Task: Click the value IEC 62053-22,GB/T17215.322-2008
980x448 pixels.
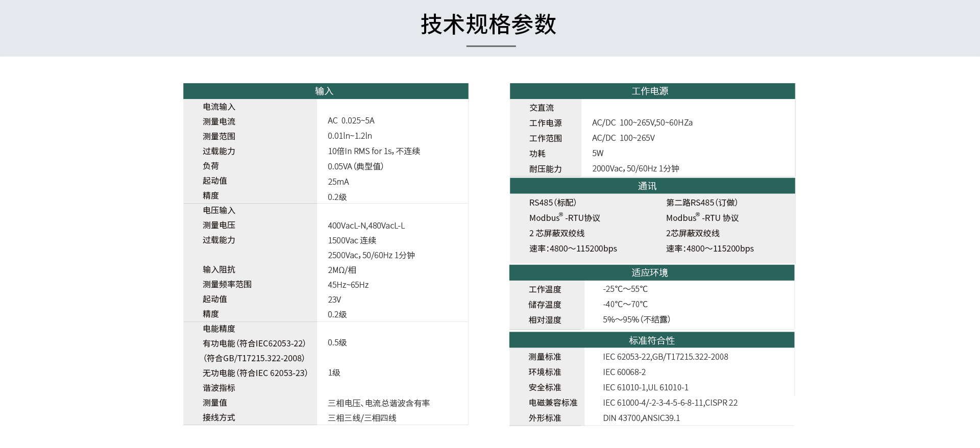Action: tap(666, 357)
